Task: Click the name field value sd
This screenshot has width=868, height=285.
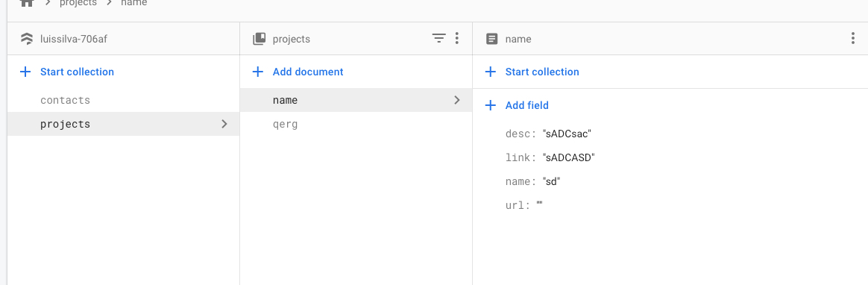Action: (x=551, y=181)
